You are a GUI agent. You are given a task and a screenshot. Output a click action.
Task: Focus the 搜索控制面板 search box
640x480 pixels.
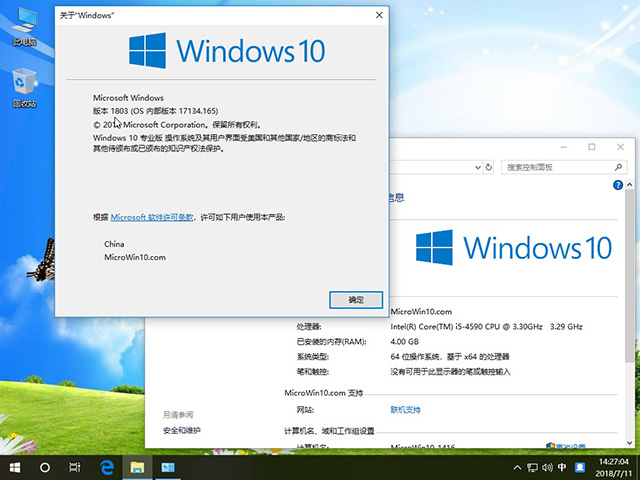click(x=564, y=167)
